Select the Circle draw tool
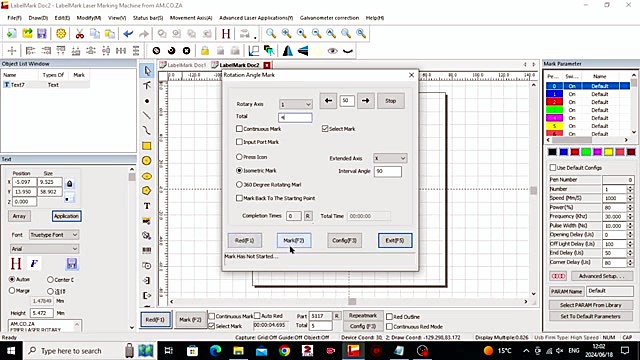 point(147,161)
